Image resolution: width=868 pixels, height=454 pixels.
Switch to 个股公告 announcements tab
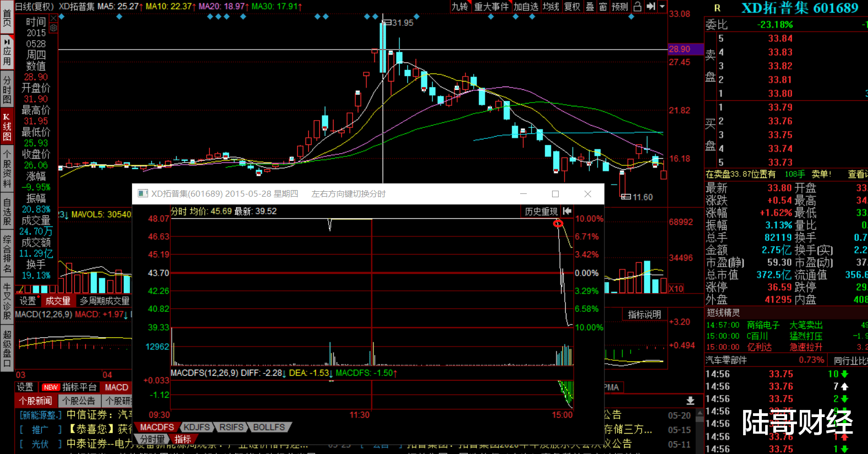tap(79, 401)
